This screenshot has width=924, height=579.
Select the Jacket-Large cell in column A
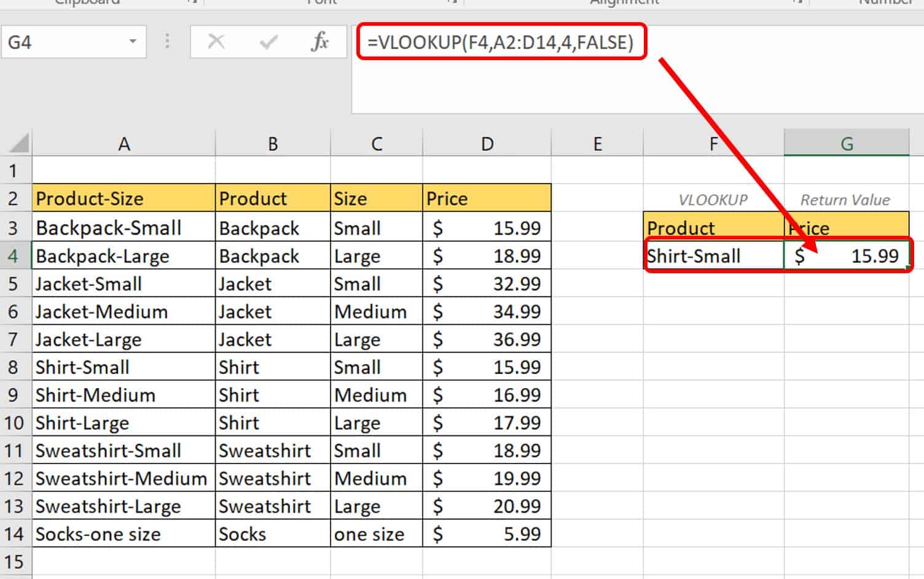coord(123,340)
